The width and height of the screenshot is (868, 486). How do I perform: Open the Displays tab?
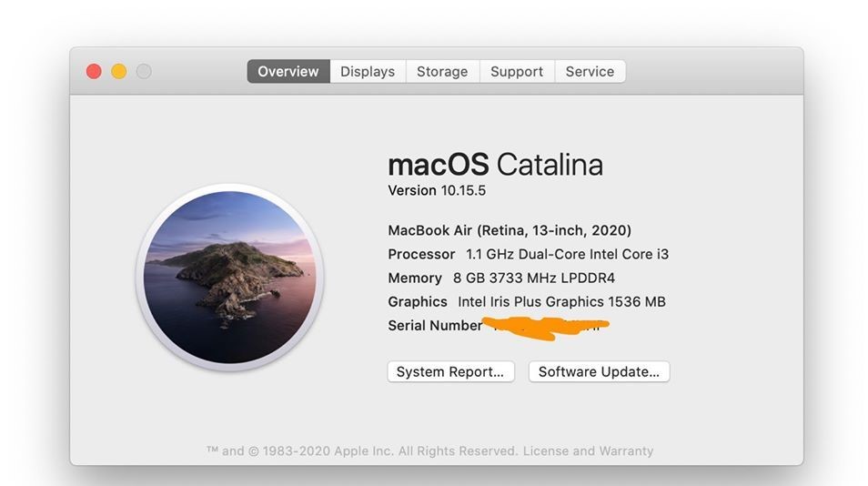pyautogui.click(x=368, y=71)
